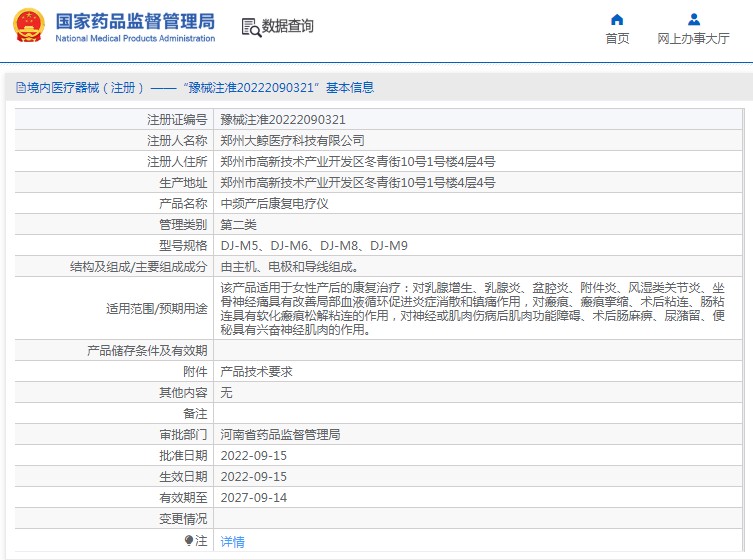Select management class 第二类
753x560 pixels.
click(x=239, y=225)
